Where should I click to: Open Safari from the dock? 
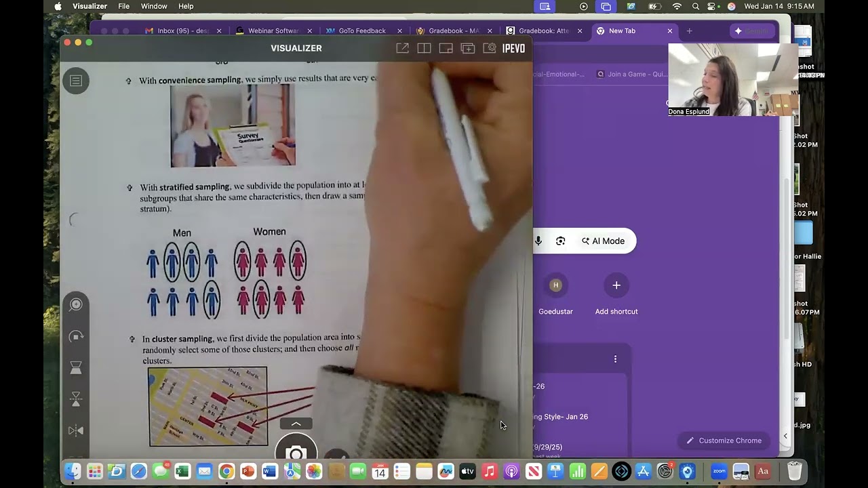[138, 471]
